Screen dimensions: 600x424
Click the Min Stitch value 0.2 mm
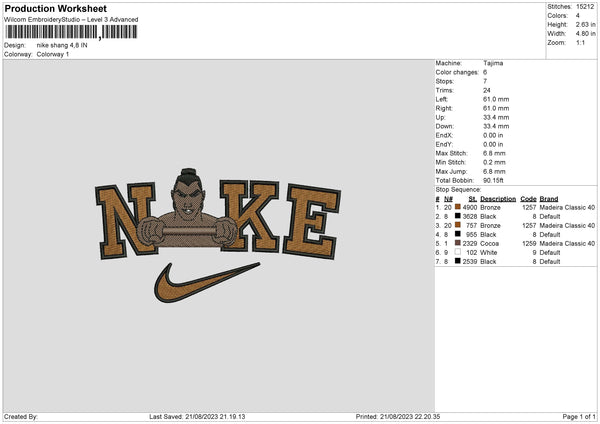494,162
